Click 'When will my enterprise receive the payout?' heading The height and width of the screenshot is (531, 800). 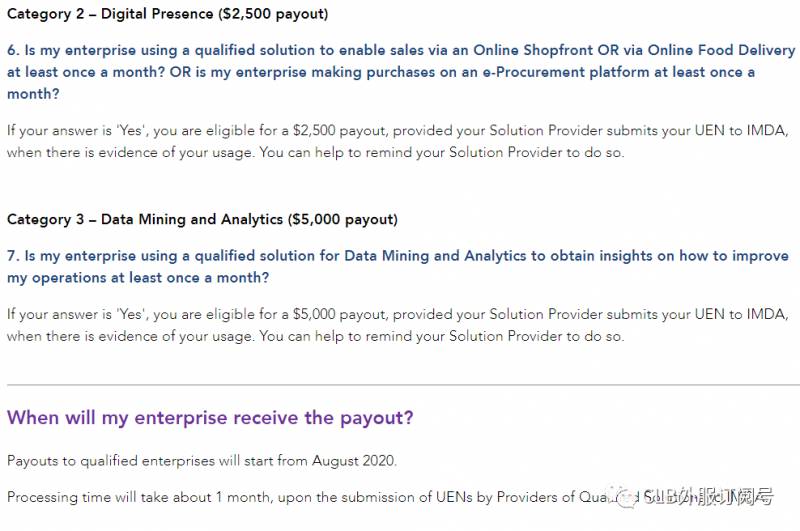click(x=210, y=417)
